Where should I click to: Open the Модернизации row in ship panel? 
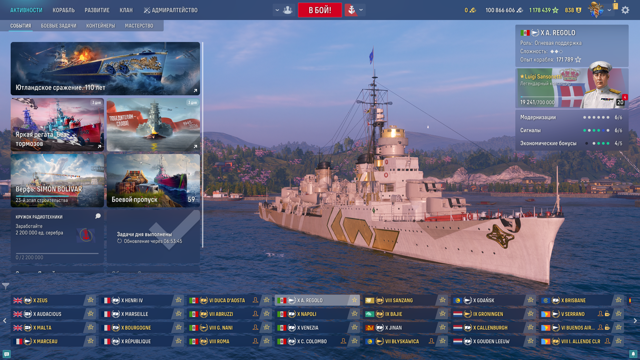click(571, 117)
